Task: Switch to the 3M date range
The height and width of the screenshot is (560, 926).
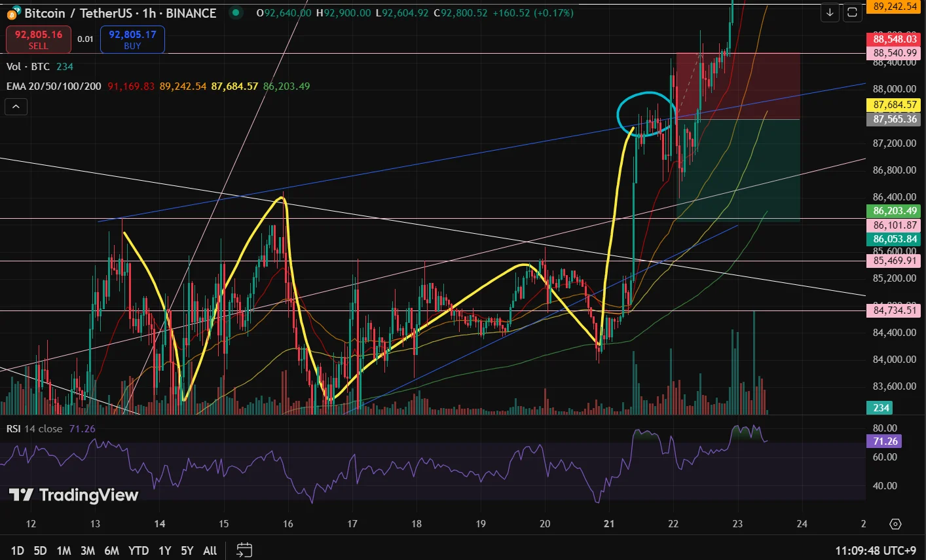Action: click(88, 550)
